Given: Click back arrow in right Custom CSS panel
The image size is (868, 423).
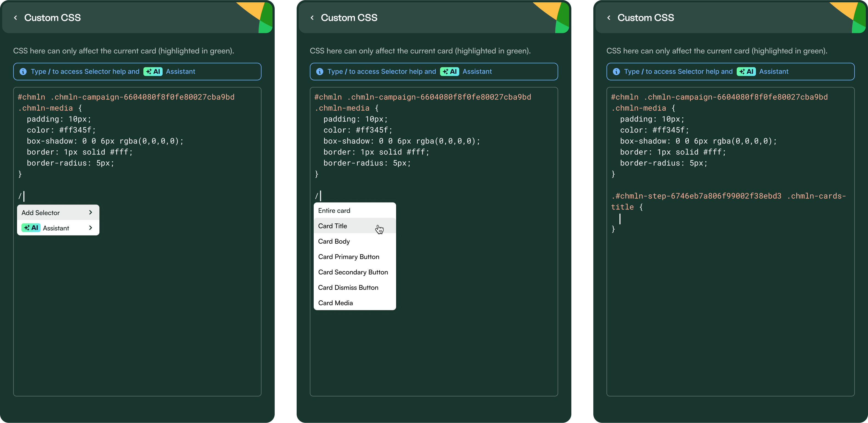Looking at the screenshot, I should coord(608,18).
